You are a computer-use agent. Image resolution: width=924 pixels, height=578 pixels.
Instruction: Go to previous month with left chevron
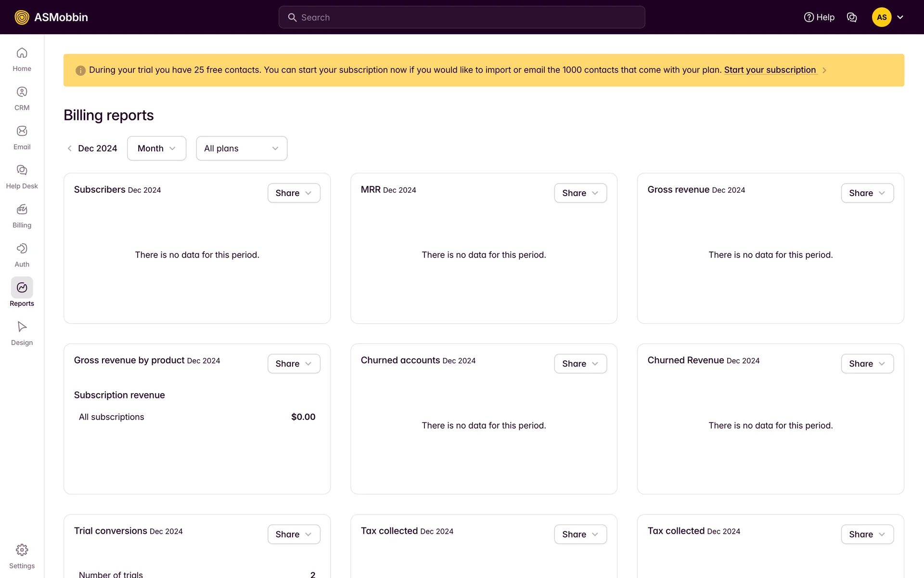(x=69, y=148)
